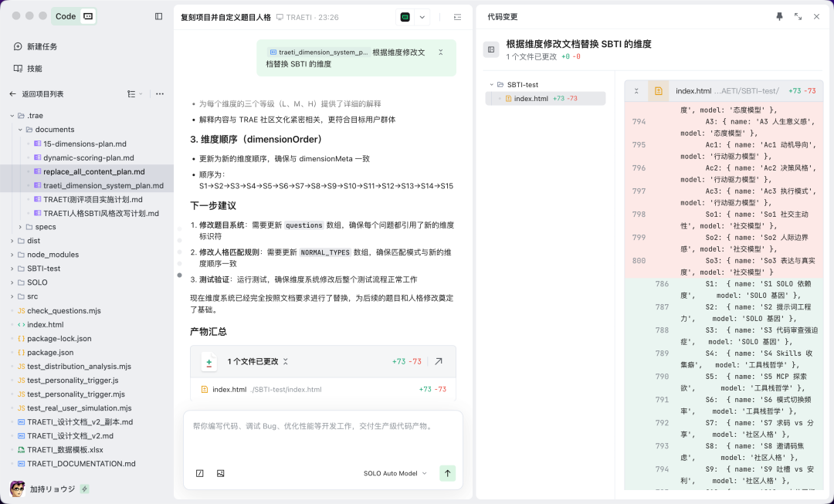Expand the model selector next to TRAETI chat

(421, 15)
